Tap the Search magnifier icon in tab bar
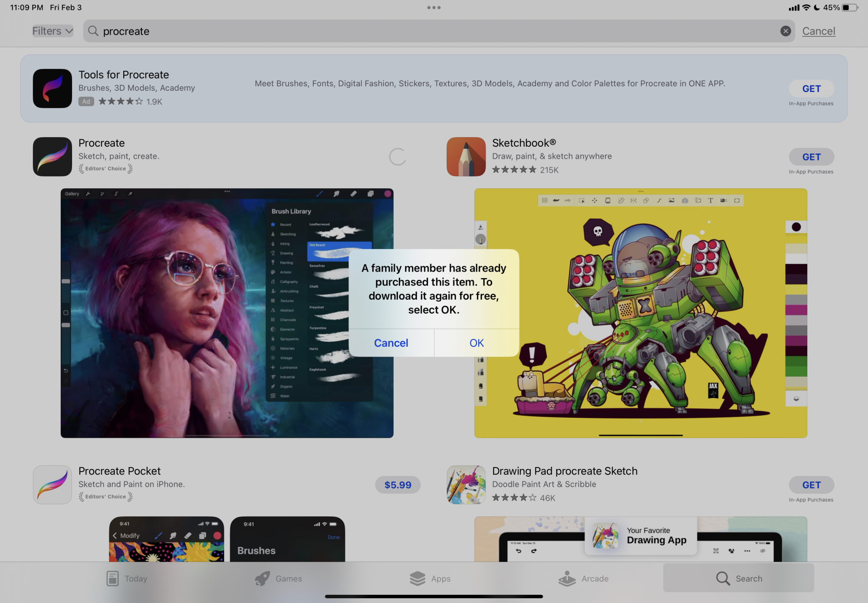Image resolution: width=868 pixels, height=603 pixels. pos(722,578)
